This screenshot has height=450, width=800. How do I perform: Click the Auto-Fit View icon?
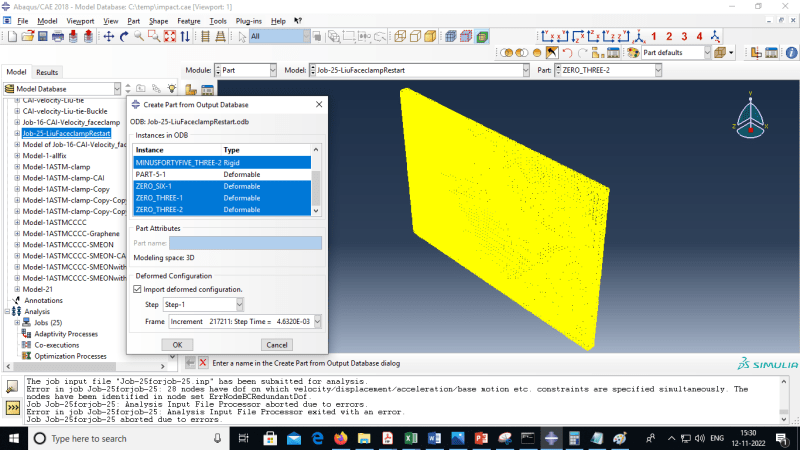pyautogui.click(x=169, y=36)
